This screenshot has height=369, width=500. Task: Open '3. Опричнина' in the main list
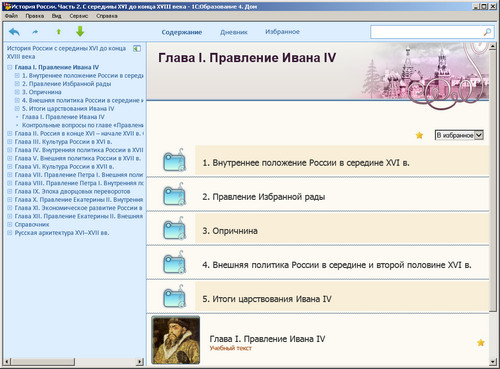(230, 231)
